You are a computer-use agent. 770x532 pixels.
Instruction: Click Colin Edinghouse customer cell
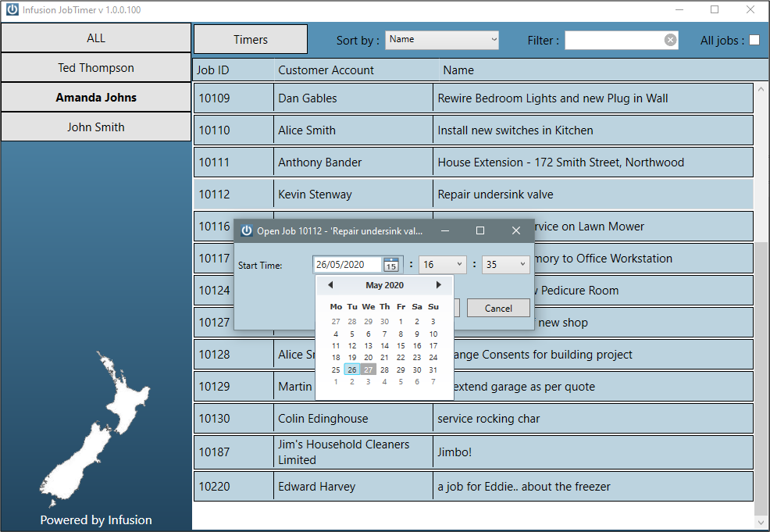click(x=353, y=419)
